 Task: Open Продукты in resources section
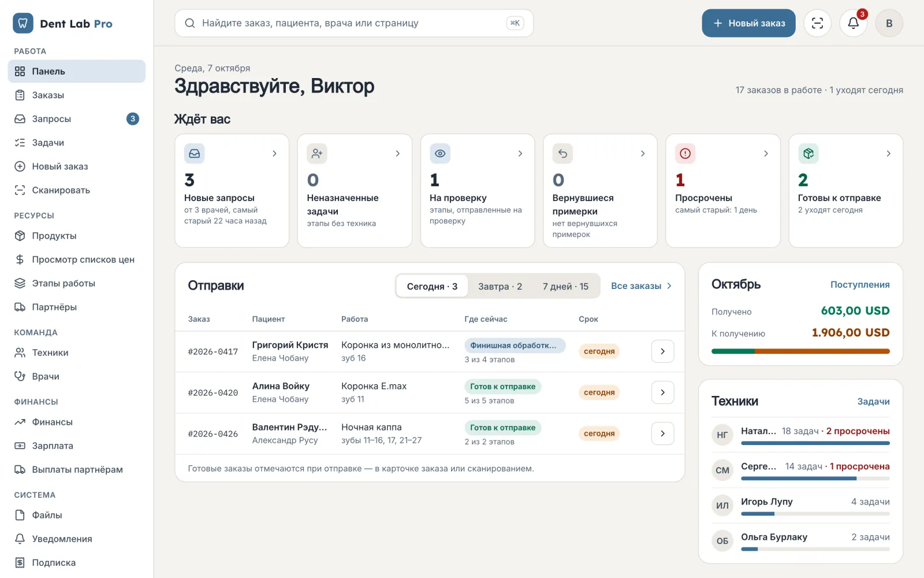pos(76,236)
